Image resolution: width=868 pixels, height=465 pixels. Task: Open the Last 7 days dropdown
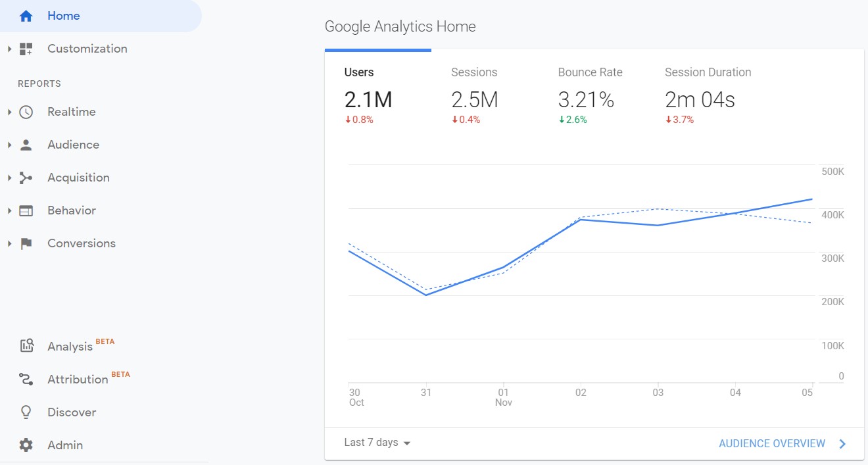[375, 443]
